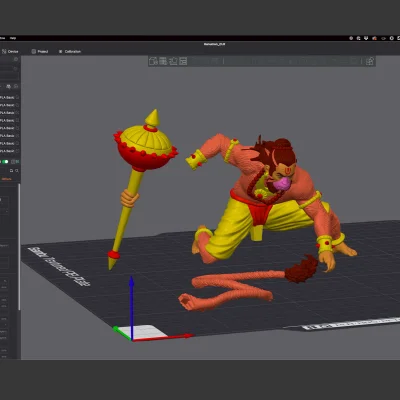Click the eye-shaped icon in the top menu bar
The image size is (400, 400).
(383, 38)
